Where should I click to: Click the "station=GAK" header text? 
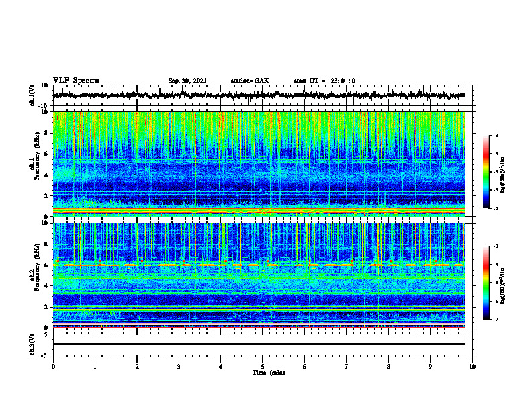250,81
